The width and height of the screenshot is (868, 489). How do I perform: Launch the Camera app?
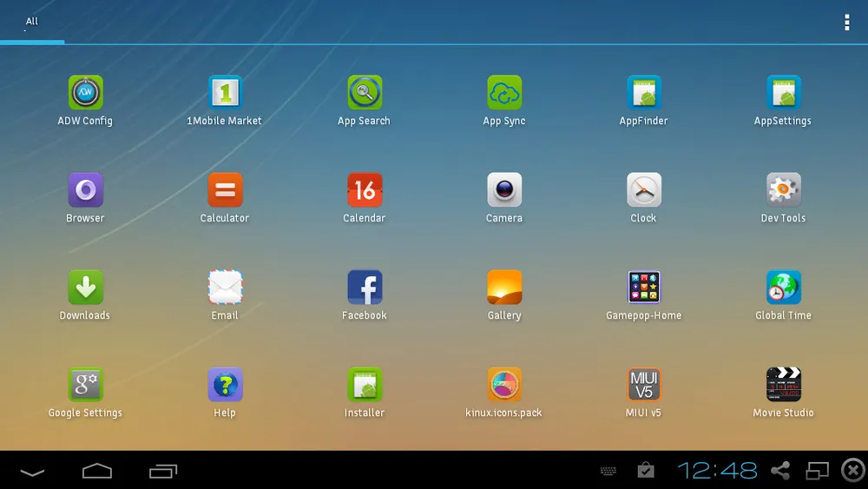[x=504, y=190]
